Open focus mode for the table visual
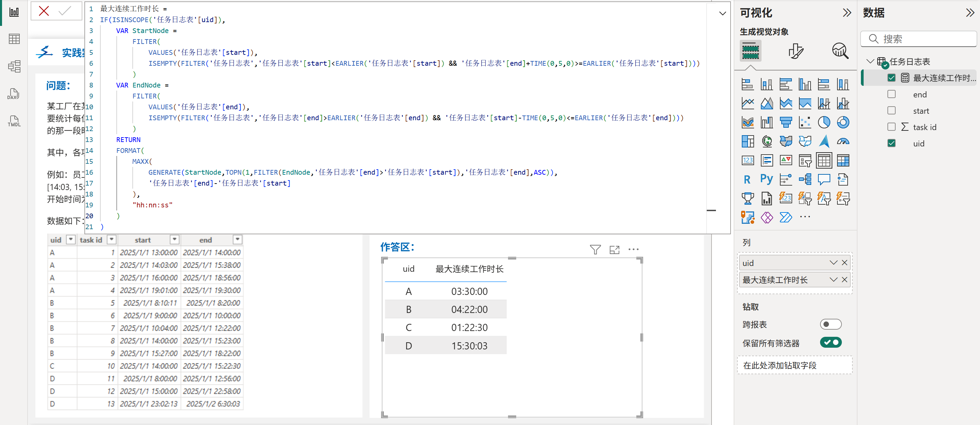This screenshot has width=980, height=425. point(614,249)
